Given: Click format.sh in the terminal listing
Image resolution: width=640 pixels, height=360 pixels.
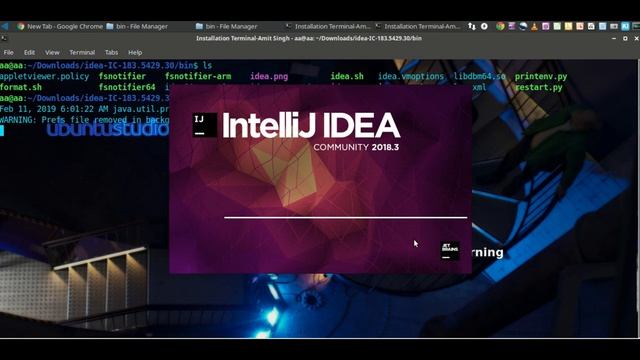Looking at the screenshot, I should point(21,87).
